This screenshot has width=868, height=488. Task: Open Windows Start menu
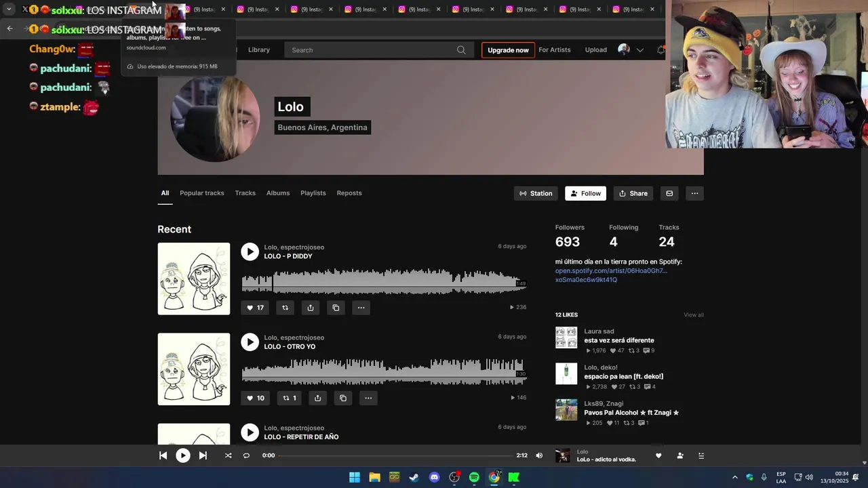(x=355, y=477)
